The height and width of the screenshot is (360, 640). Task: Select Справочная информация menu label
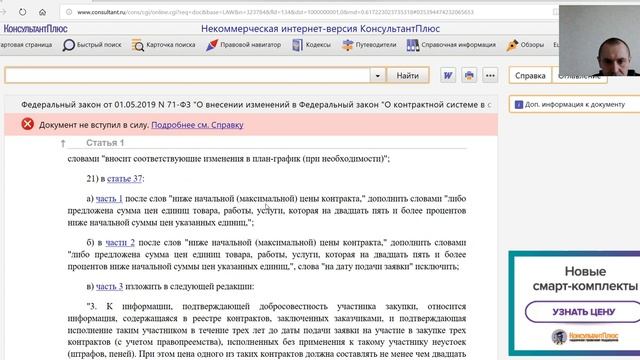point(458,45)
